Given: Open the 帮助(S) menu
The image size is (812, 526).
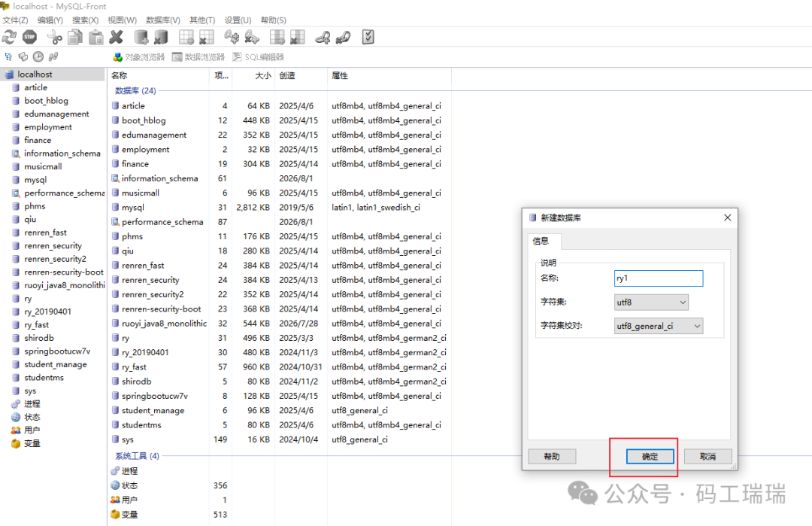Looking at the screenshot, I should click(274, 20).
